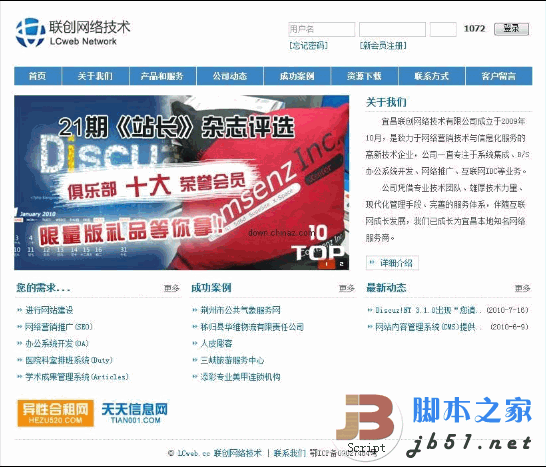Open the 秭归县华维物流有限责任公司 case link
Viewport: 546px width, 467px height.
coord(252,327)
